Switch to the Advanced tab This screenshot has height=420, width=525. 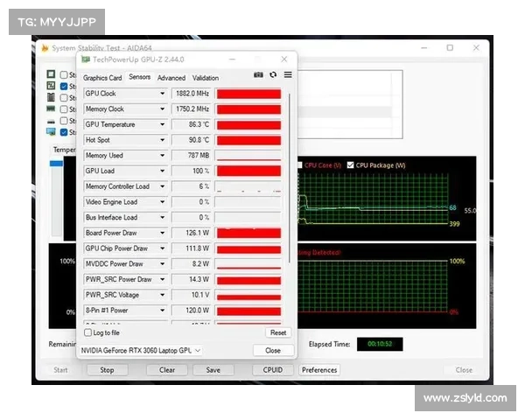click(x=171, y=78)
